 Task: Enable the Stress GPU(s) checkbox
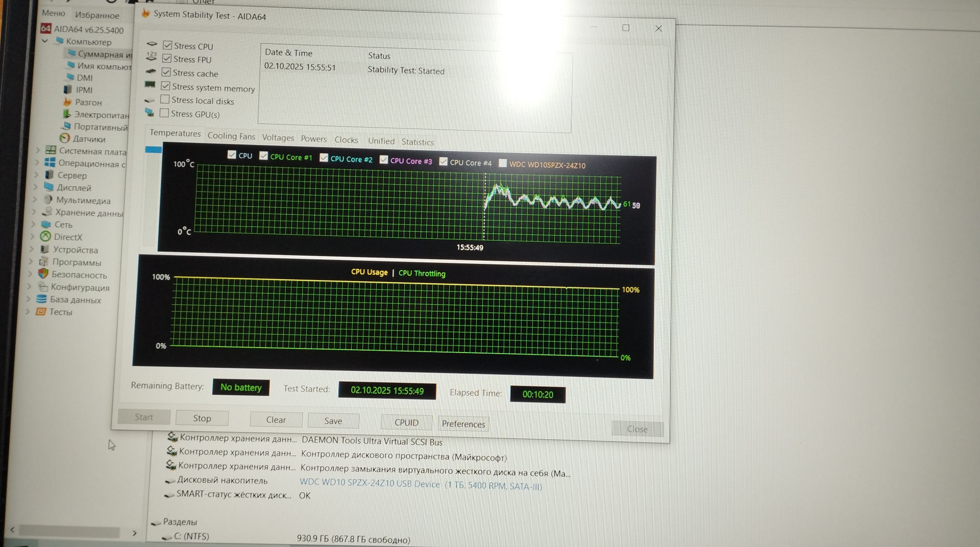(164, 113)
